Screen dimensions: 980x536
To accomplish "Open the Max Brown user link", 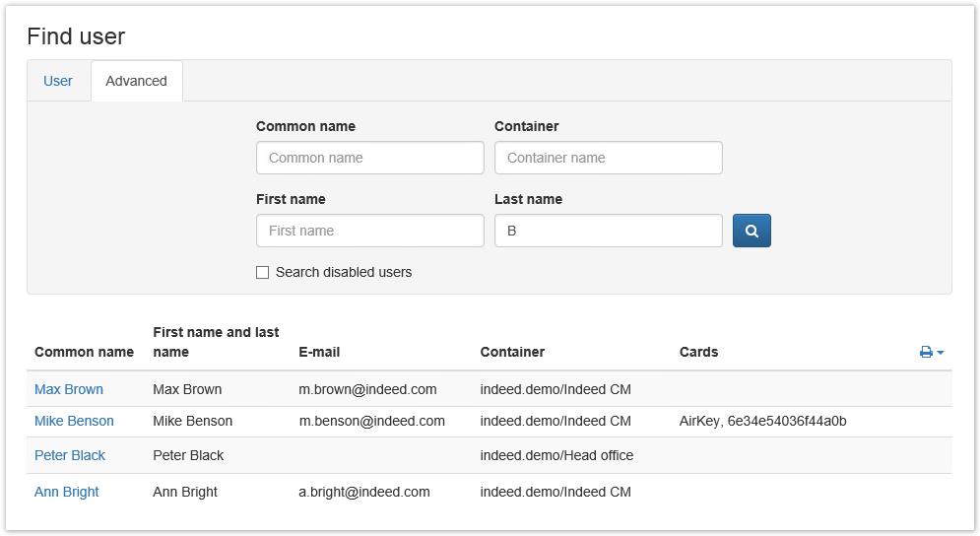I will pos(69,389).
